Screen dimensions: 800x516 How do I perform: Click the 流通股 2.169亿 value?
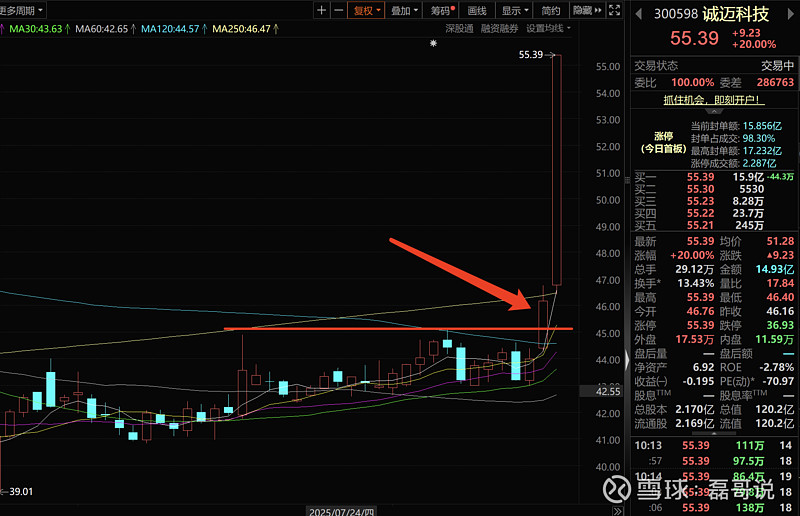coord(694,423)
